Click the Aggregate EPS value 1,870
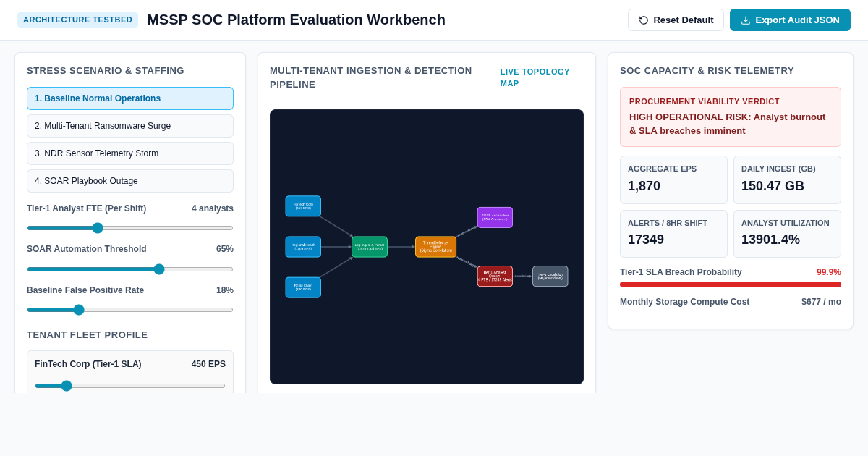This screenshot has height=456, width=868. click(x=644, y=186)
